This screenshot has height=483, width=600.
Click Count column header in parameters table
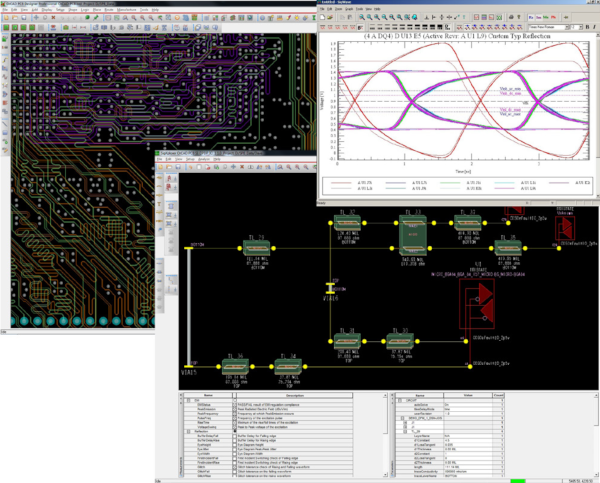[499, 395]
